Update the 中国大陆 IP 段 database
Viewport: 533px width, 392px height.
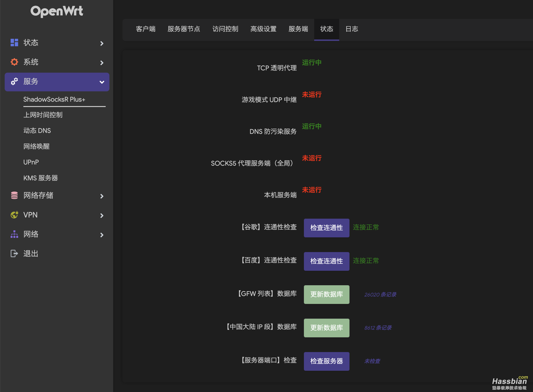coord(326,328)
